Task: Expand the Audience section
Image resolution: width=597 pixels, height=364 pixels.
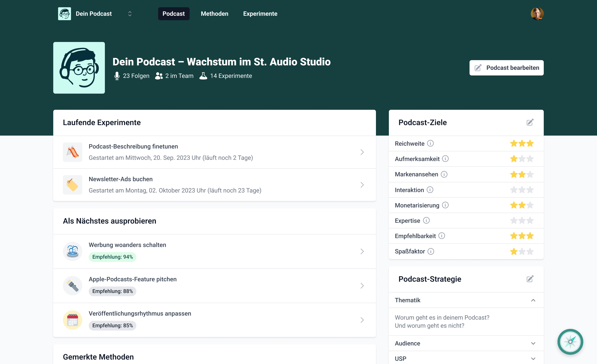Action: point(533,343)
